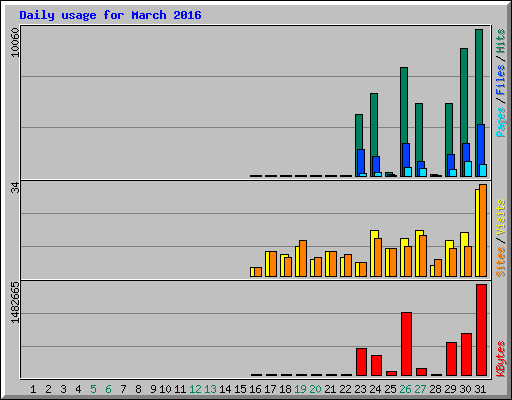Image resolution: width=512 pixels, height=400 pixels.
Task: Select the orange sites bar for day 16
Action: tap(258, 272)
